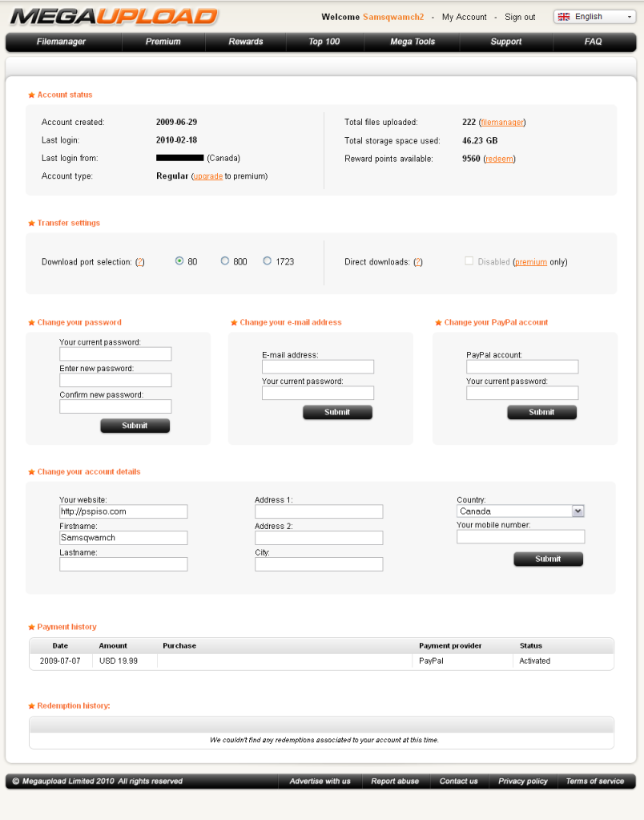Open Privacy policy in footer
This screenshot has height=820, width=644.
point(522,782)
